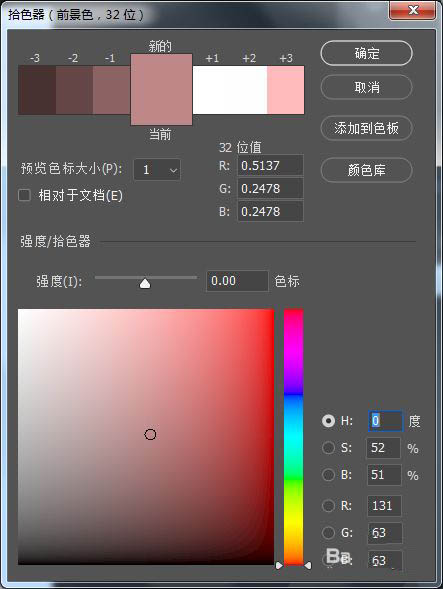Image resolution: width=443 pixels, height=589 pixels.
Task: Focus the S percent field showing 52
Action: [383, 448]
